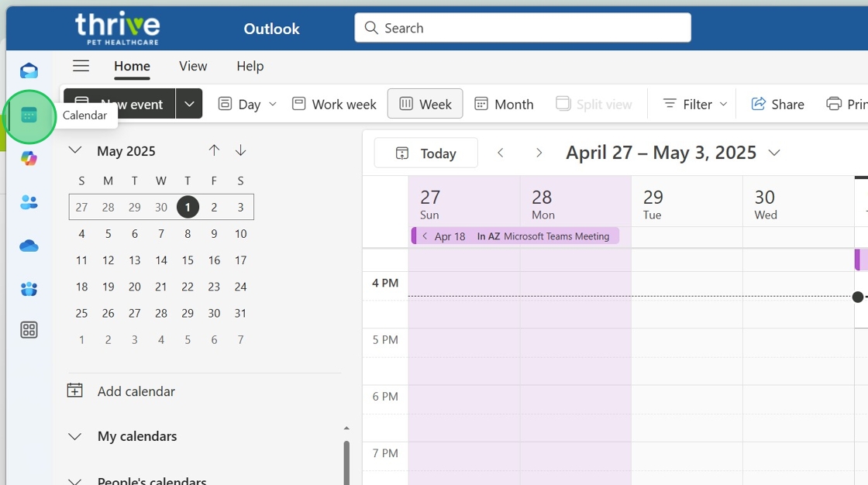Switch to Month view
868x485 pixels.
click(x=504, y=104)
